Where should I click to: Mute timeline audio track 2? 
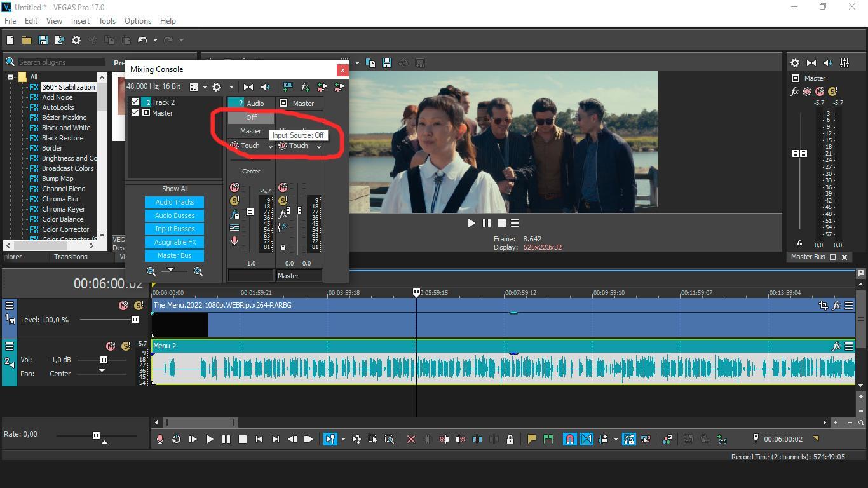click(111, 346)
